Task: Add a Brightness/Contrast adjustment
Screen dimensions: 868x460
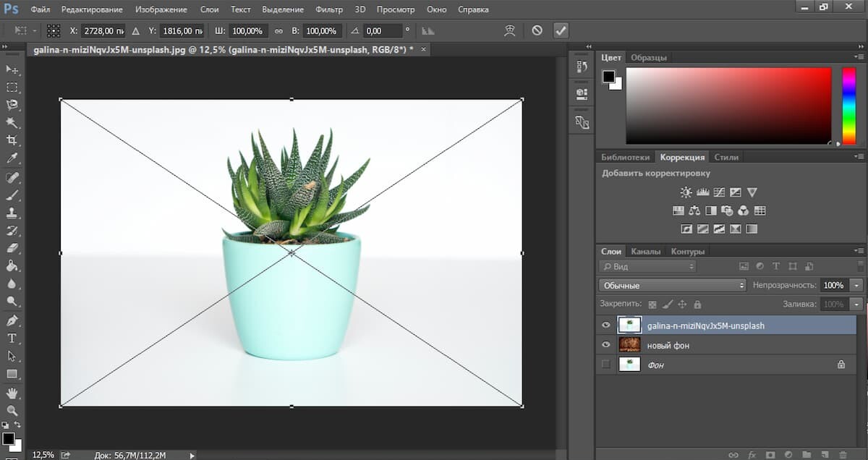Action: [686, 192]
